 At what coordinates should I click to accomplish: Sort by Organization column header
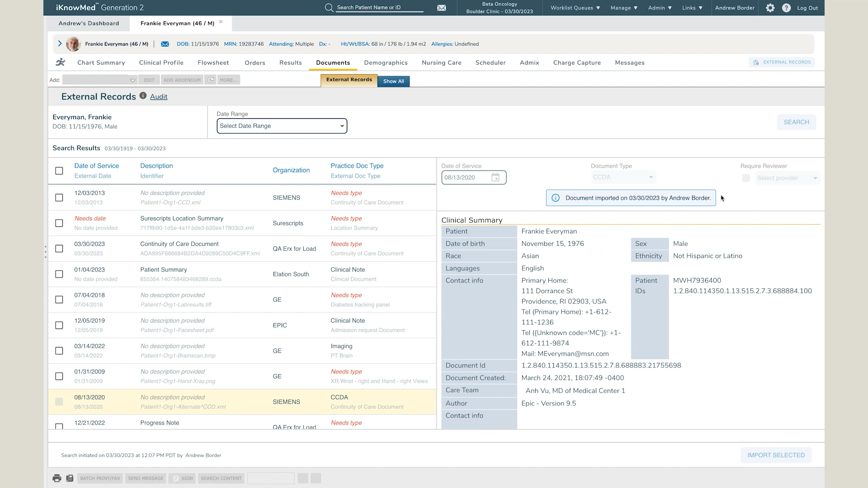(291, 170)
